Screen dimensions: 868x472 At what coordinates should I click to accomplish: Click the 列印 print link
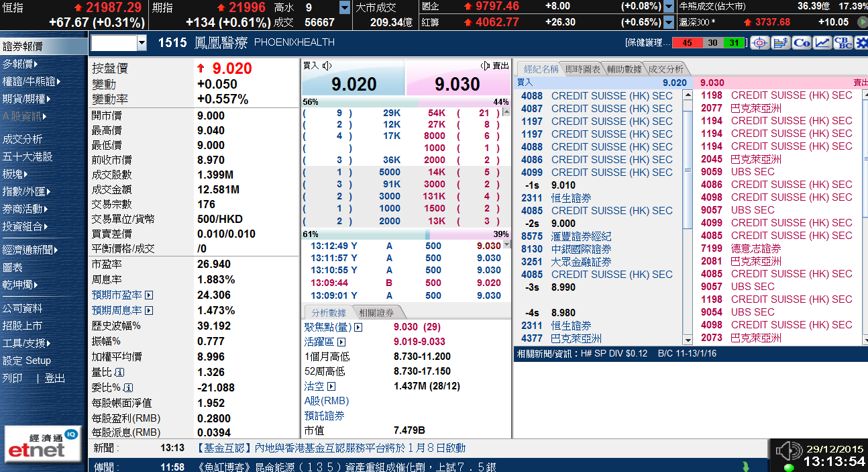[12, 379]
